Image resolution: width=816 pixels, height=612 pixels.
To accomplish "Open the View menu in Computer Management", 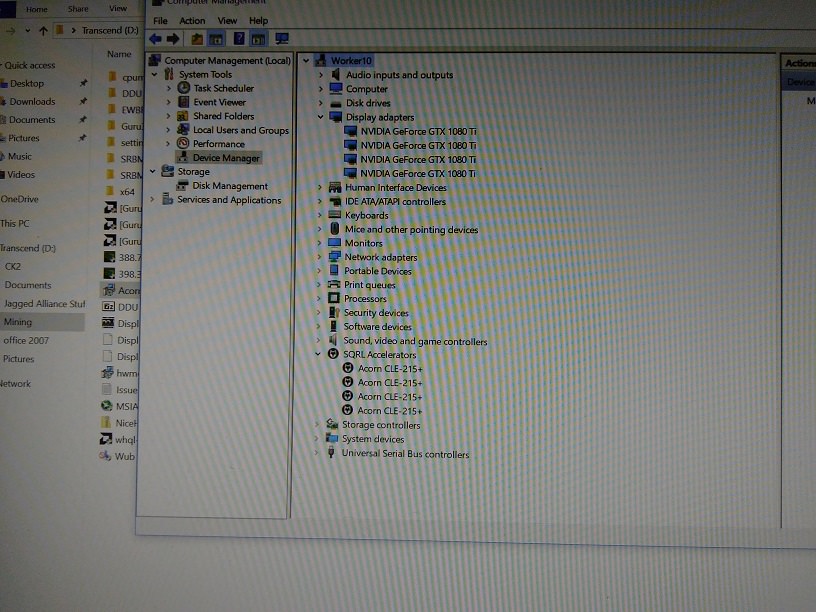I will pos(227,21).
